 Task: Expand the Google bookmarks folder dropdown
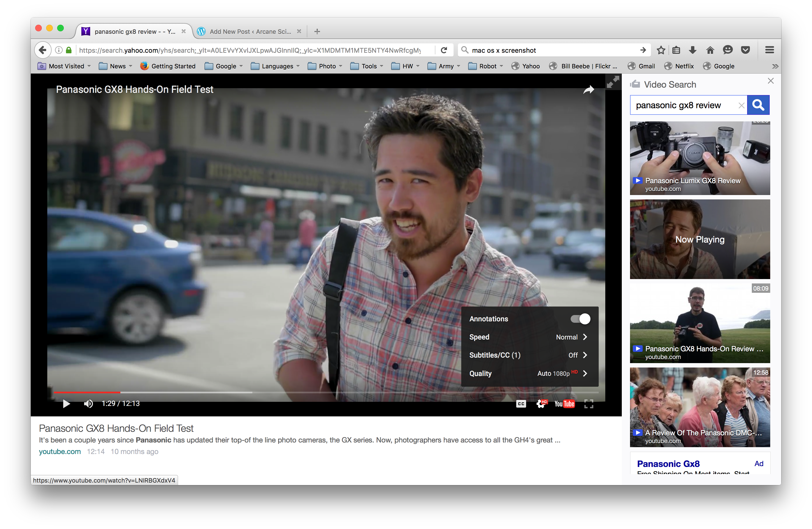pos(223,66)
